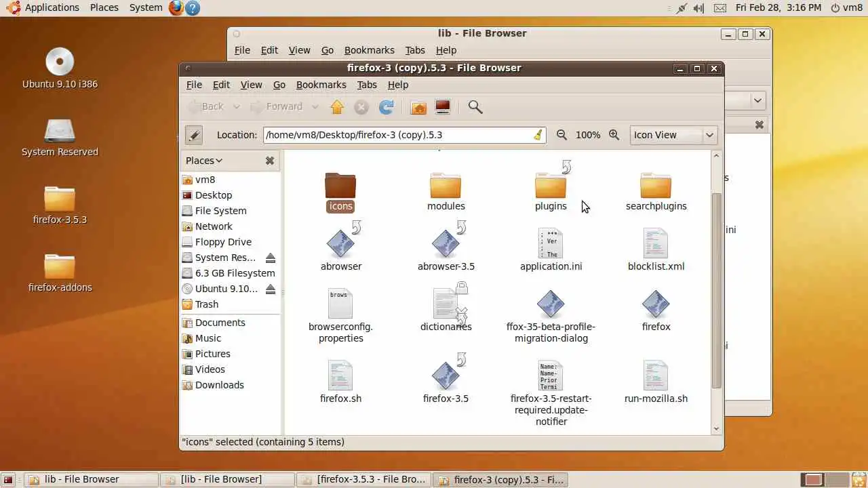The height and width of the screenshot is (488, 868).
Task: Clear the location field with broom icon
Action: [x=538, y=135]
